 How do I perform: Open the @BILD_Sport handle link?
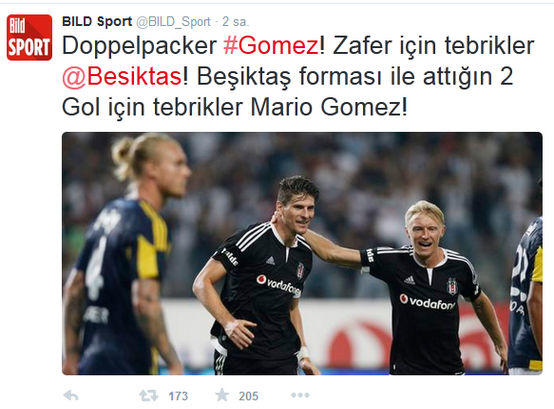173,22
